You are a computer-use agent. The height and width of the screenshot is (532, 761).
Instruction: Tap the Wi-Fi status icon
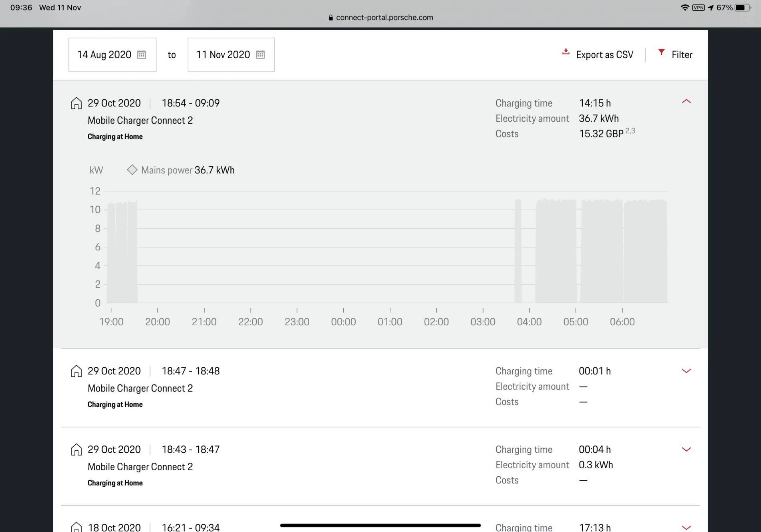[x=685, y=8]
